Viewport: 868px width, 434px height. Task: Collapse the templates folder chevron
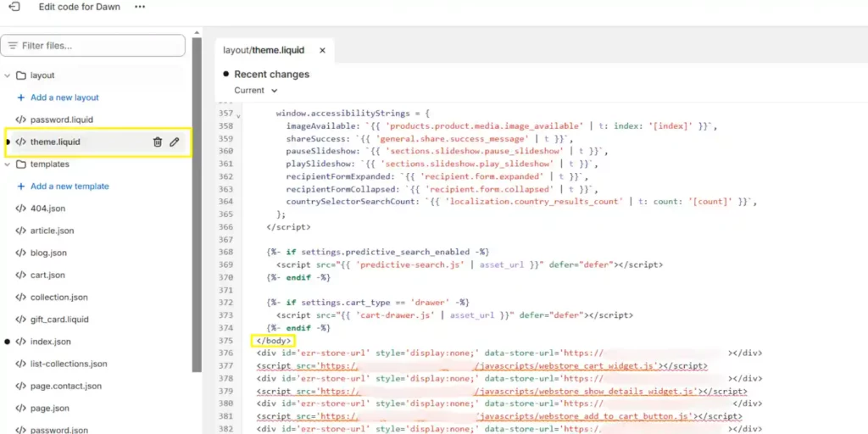tap(8, 164)
